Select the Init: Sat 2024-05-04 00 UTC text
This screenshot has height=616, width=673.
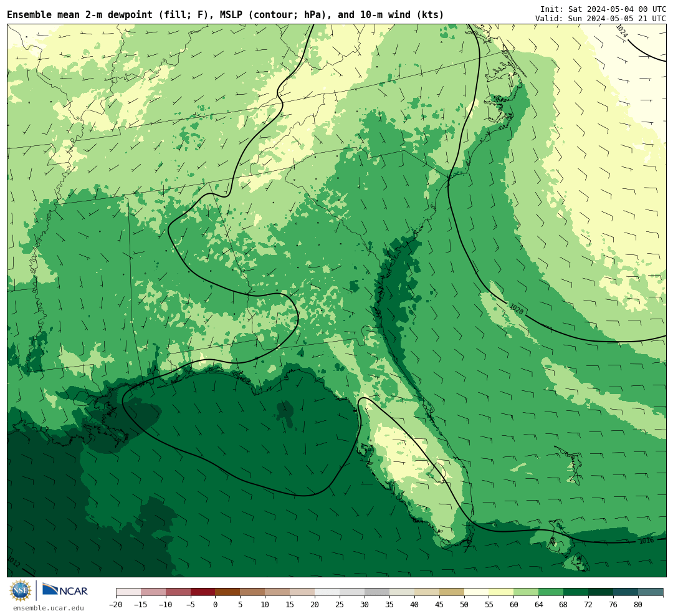(603, 9)
